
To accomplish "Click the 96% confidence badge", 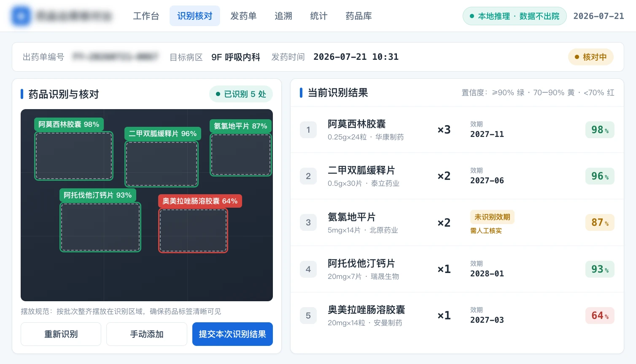I will click(600, 176).
